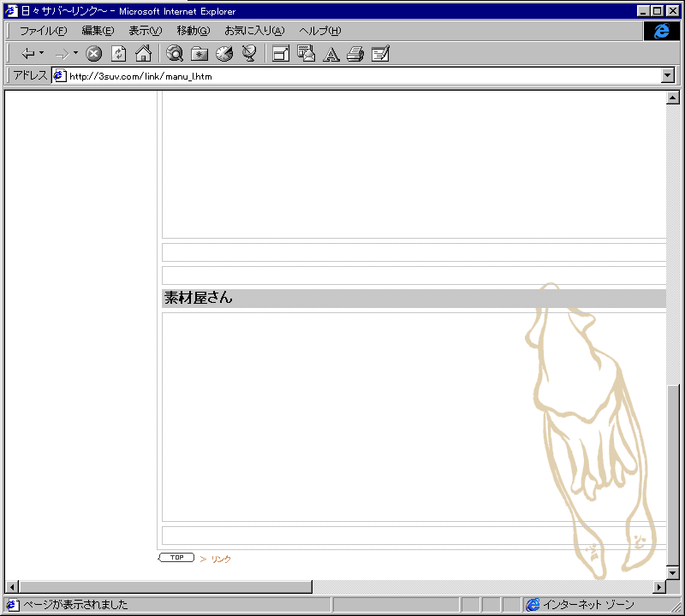Open the Search pane globe-magnifier icon
This screenshot has height=616, width=685.
175,54
